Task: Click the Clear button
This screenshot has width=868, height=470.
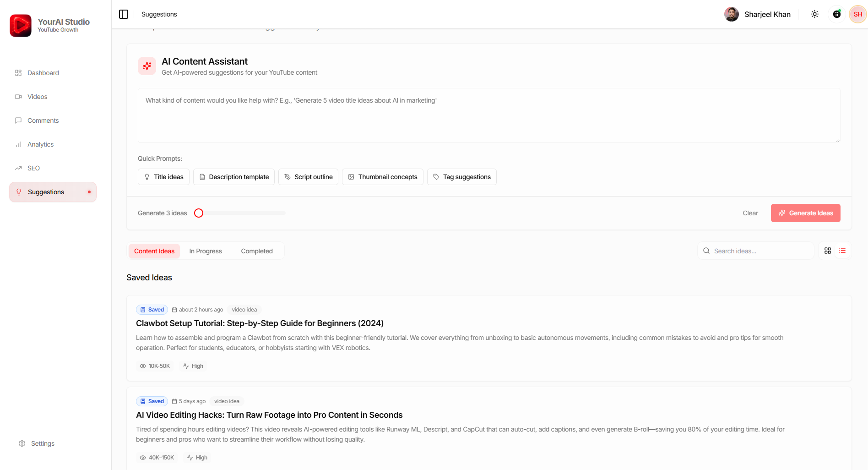Action: (x=750, y=213)
